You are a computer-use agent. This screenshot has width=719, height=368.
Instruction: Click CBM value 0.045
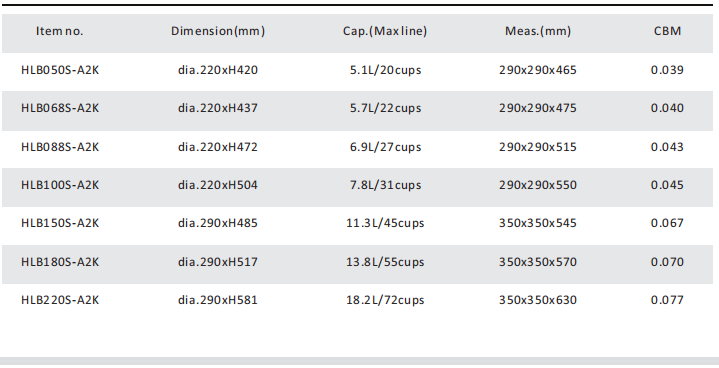[x=667, y=185]
